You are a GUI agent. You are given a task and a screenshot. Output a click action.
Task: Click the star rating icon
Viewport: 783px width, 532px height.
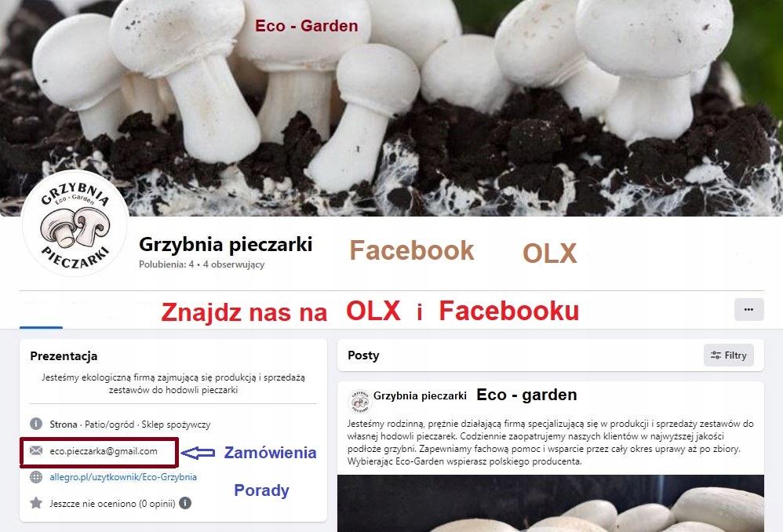pyautogui.click(x=36, y=502)
